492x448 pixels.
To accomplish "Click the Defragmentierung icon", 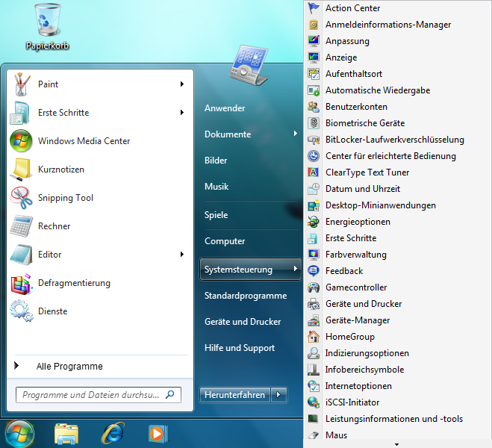I will 22,283.
